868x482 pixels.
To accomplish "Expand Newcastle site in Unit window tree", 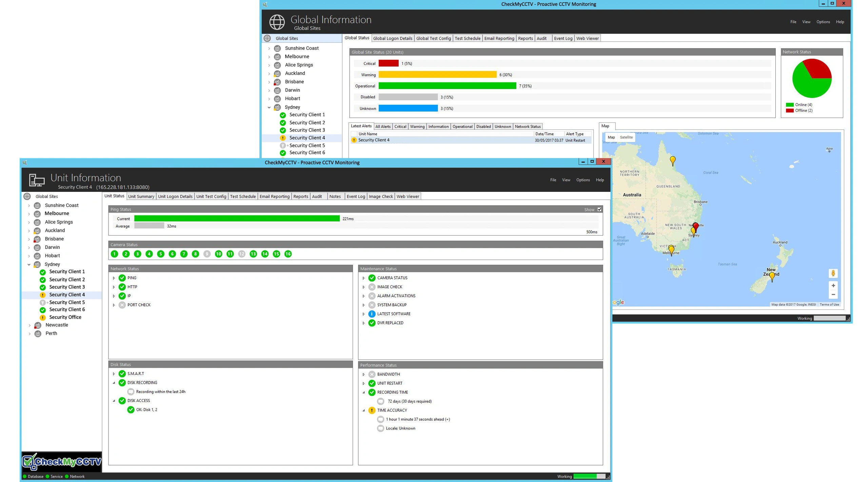I will [29, 325].
